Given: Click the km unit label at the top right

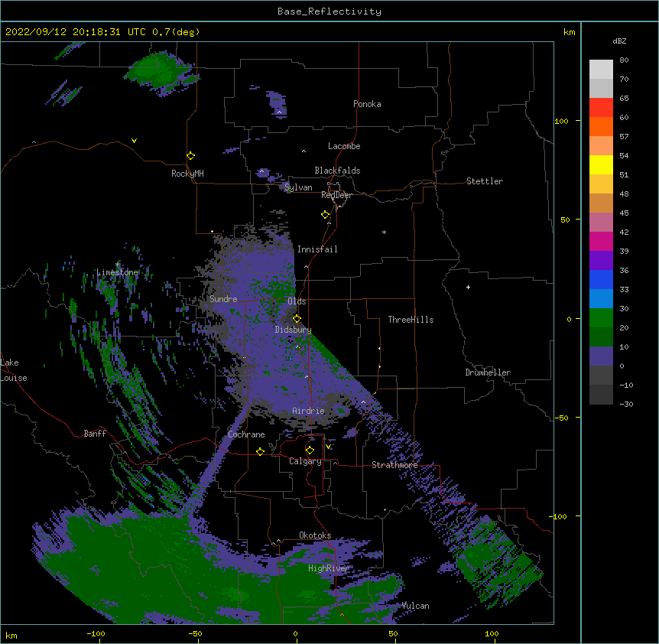Looking at the screenshot, I should 569,32.
